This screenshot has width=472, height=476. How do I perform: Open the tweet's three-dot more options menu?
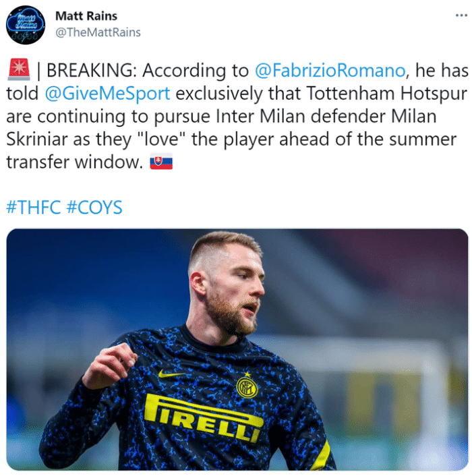click(461, 16)
